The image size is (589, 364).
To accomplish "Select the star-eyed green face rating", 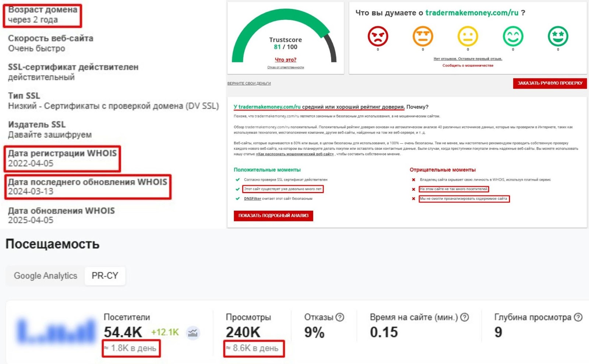I will click(558, 36).
